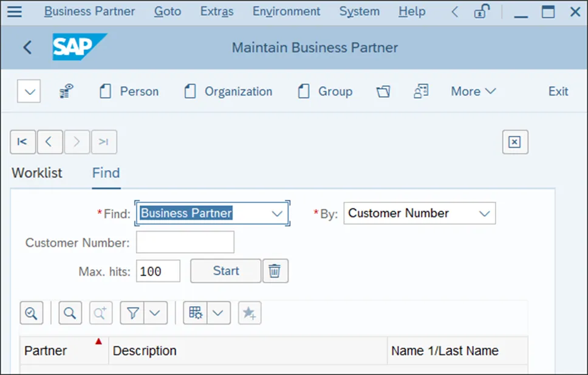Click the Details magnifier icon in results toolbar

[x=31, y=312]
